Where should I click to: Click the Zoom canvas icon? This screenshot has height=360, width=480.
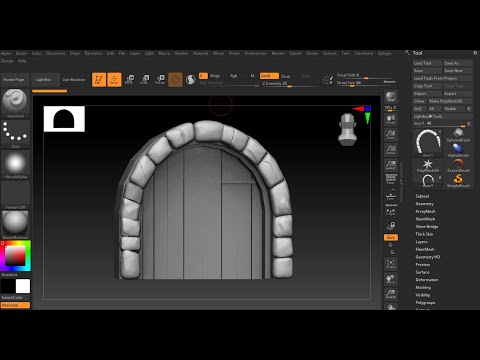coord(391,135)
